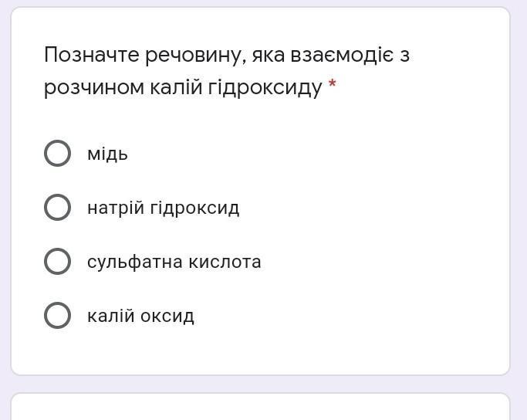Mark the сульфатна кислота radio circle
The image size is (527, 420).
(x=58, y=262)
